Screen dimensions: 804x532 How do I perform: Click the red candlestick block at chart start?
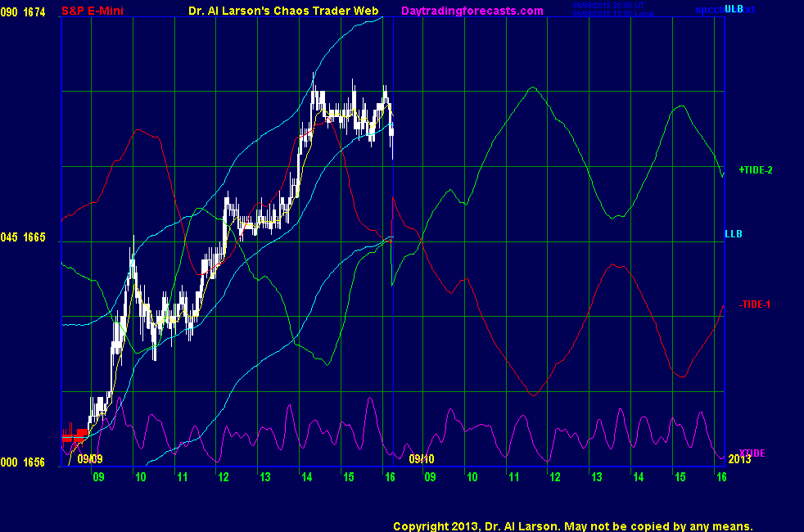coord(75,435)
